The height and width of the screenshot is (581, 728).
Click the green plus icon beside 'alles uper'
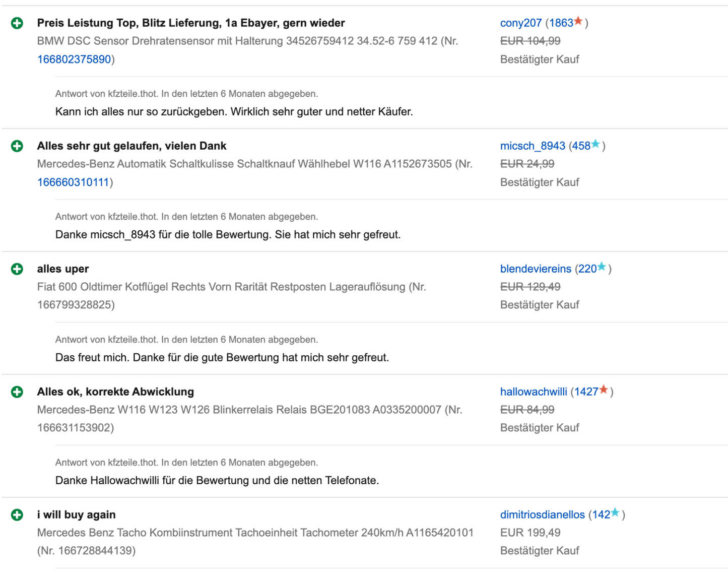[x=17, y=269]
